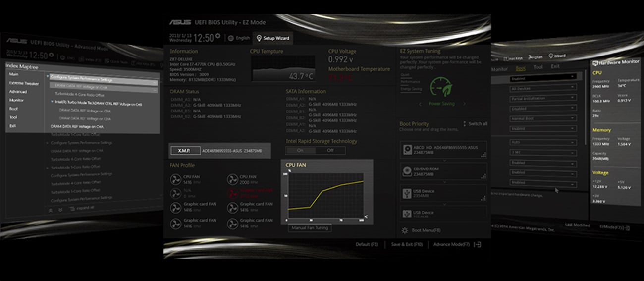
Task: Open the 1 sec dropdown in Boot window
Action: (x=542, y=152)
